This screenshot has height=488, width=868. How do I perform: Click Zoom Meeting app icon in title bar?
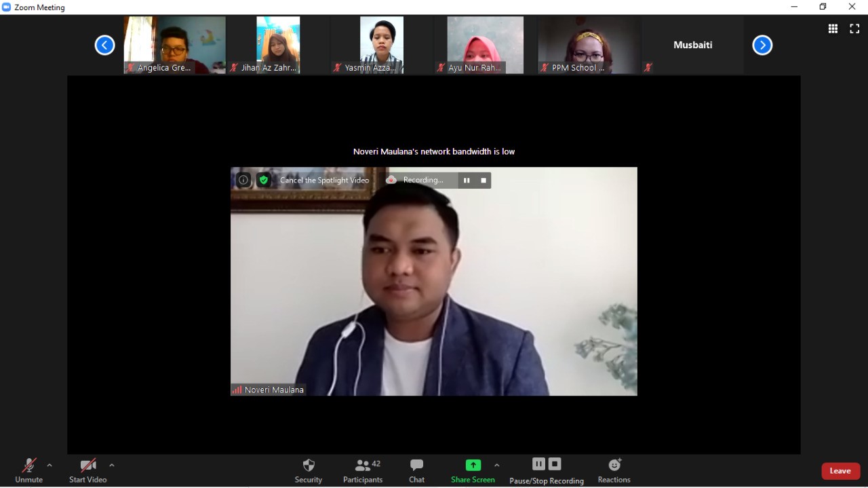click(x=7, y=7)
